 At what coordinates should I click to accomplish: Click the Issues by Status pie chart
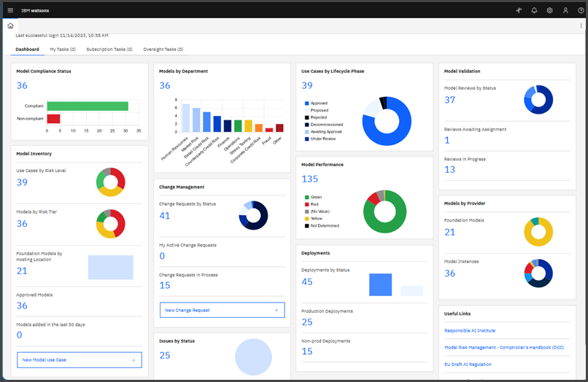coord(253,357)
